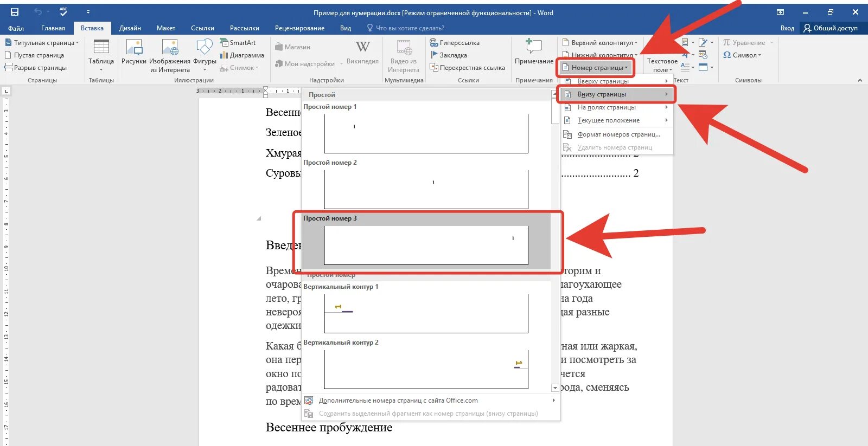Collapse the ribbon with the chevron
This screenshot has height=446, width=868.
(x=860, y=80)
